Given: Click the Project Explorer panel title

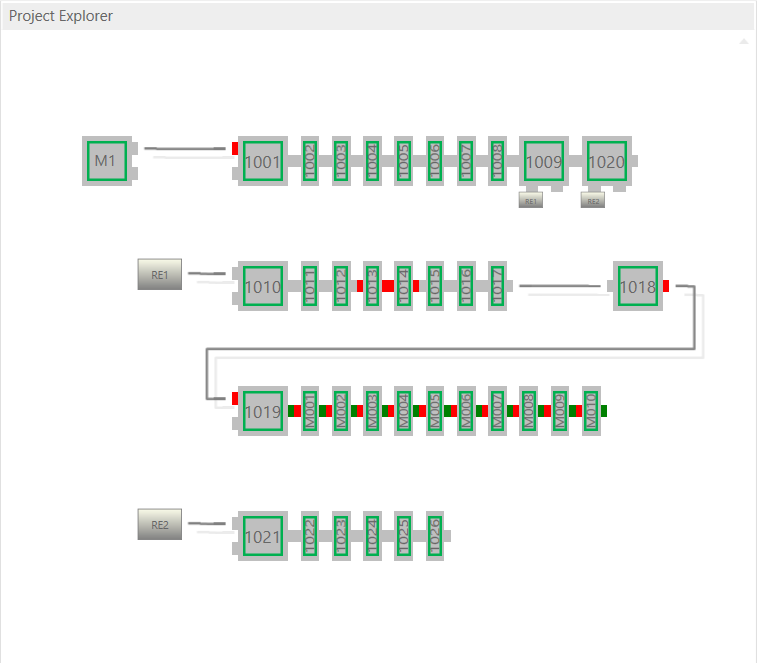Looking at the screenshot, I should [x=61, y=16].
